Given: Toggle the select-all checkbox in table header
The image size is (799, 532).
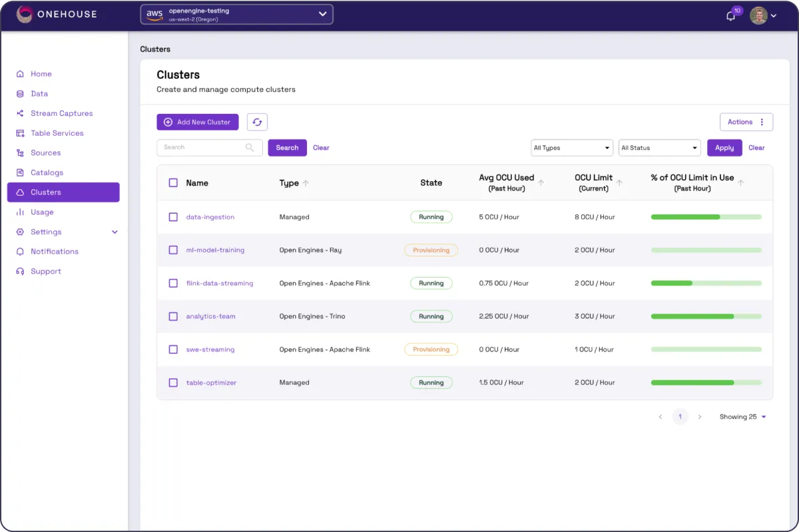Looking at the screenshot, I should (173, 182).
